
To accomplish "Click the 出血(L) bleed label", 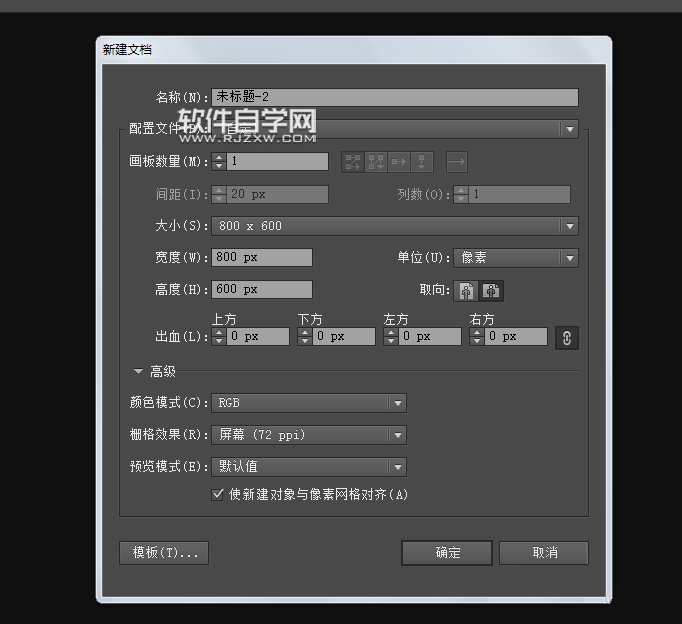I will click(x=181, y=337).
